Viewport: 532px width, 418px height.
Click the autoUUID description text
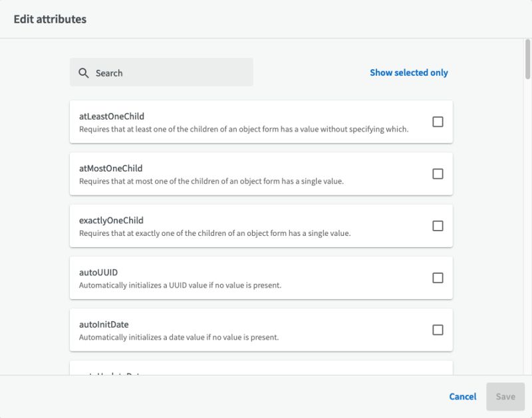click(180, 285)
